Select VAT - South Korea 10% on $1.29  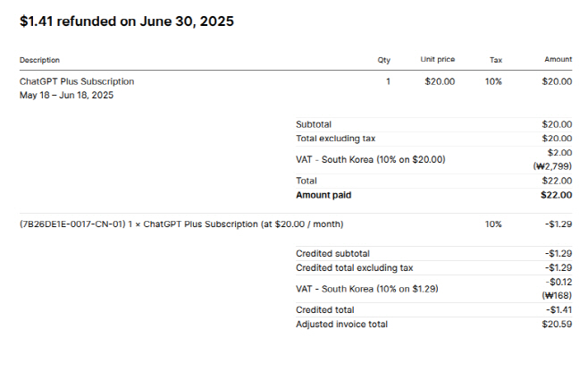click(x=366, y=289)
